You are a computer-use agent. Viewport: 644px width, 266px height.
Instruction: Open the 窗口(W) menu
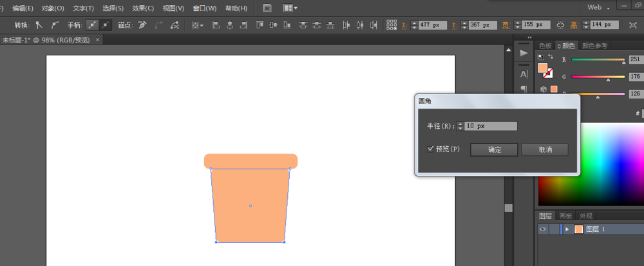205,8
